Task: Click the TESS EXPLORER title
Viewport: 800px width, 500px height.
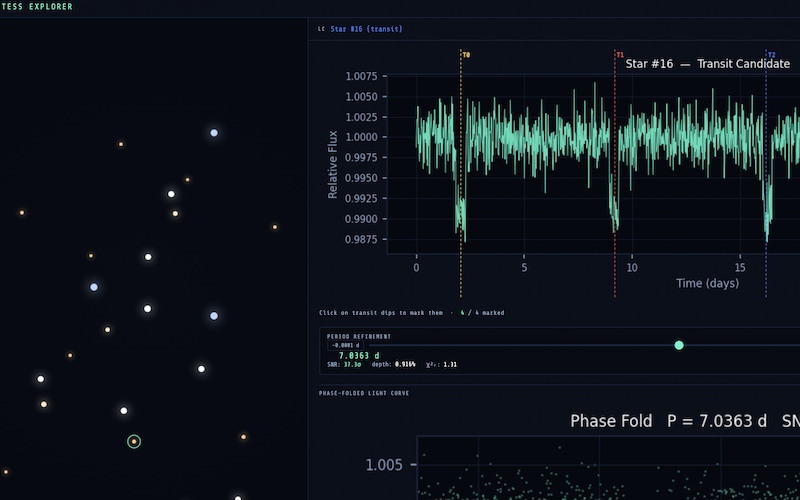Action: point(37,7)
